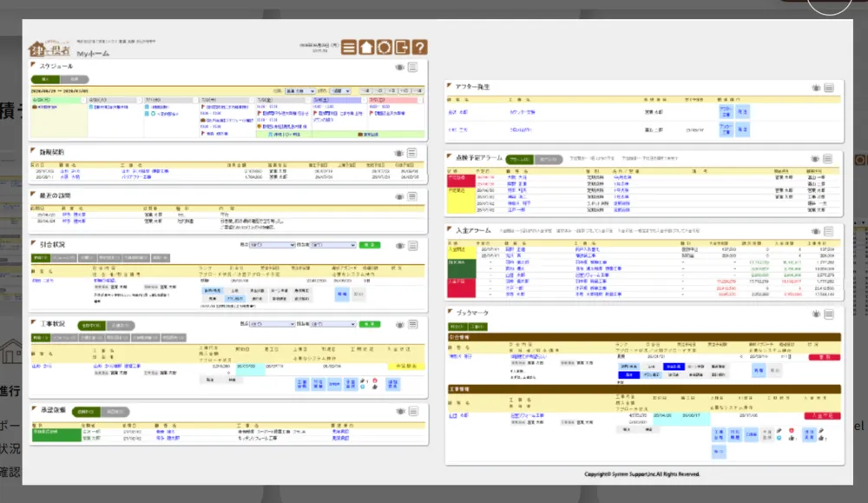The image size is (868, 503).
Task: Switch to the grey toggle segment under スケジュール
Action: click(74, 79)
